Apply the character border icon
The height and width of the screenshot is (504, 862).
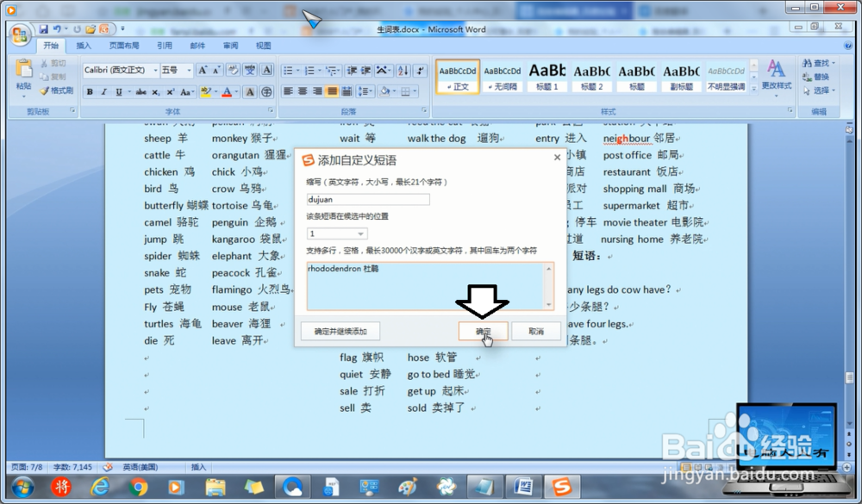[x=267, y=70]
